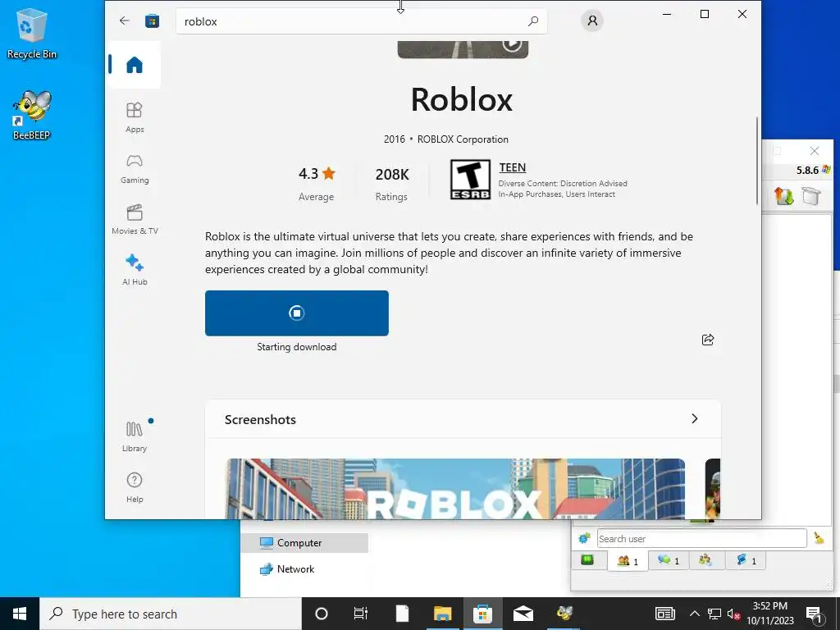Open the Recycle Bin desktop icon
This screenshot has height=630, width=840.
coord(31,34)
